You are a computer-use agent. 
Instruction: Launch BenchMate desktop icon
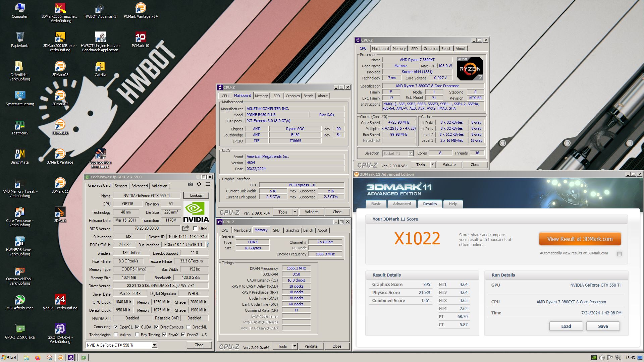(20, 156)
